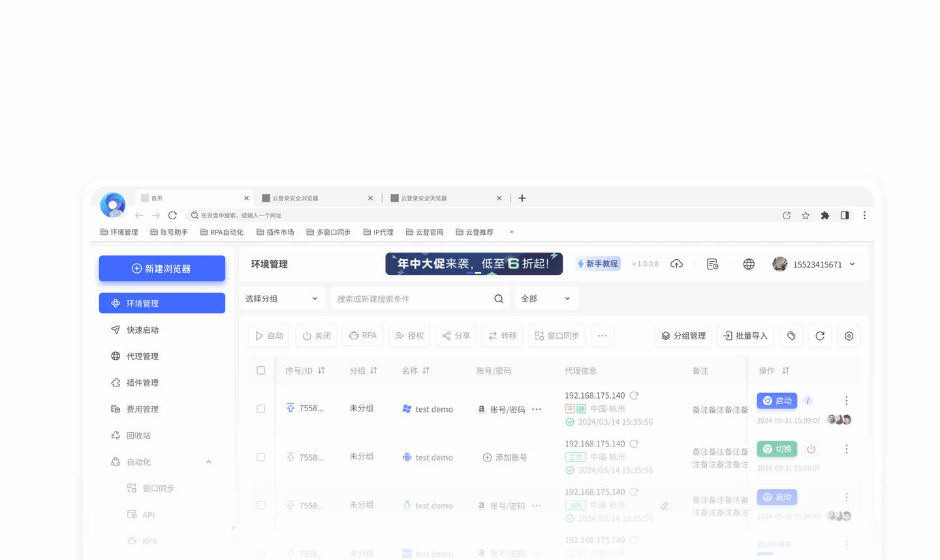Viewport: 940px width, 560px height.
Task: Click the tag icon next to 批量导入
Action: 791,335
